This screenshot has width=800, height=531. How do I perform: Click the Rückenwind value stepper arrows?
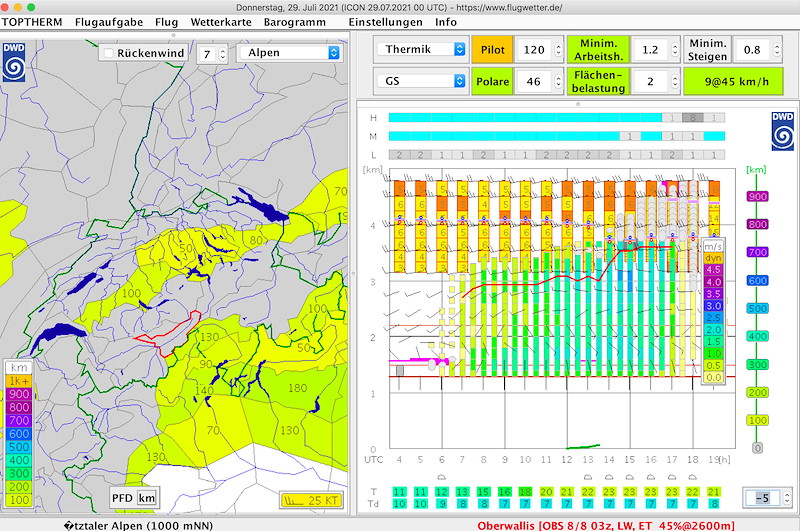[x=222, y=54]
